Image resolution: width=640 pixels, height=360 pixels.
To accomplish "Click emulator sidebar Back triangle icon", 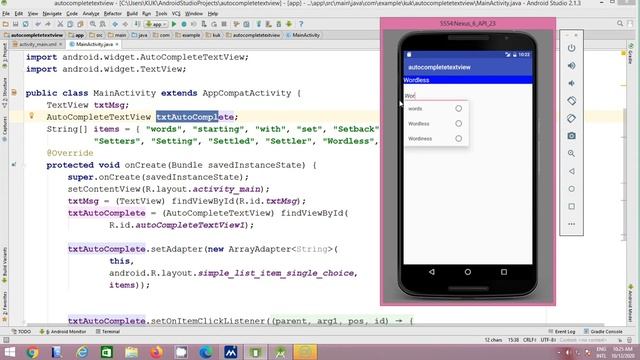I will click(571, 171).
